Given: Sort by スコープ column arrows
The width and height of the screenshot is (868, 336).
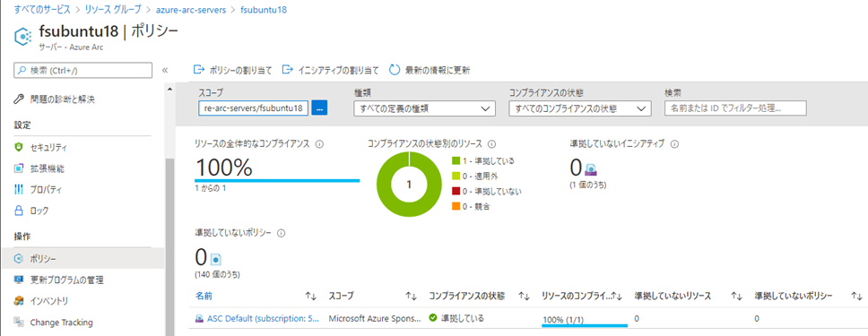Looking at the screenshot, I should 412,297.
